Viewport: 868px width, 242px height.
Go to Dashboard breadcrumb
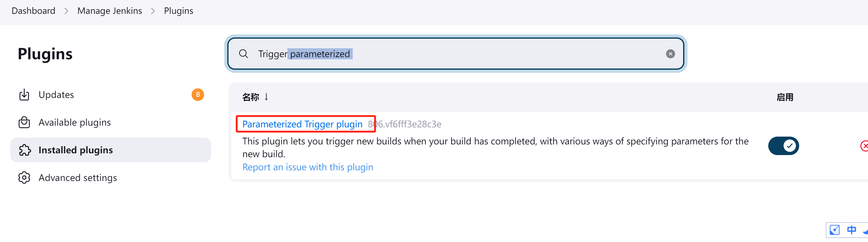click(x=33, y=11)
